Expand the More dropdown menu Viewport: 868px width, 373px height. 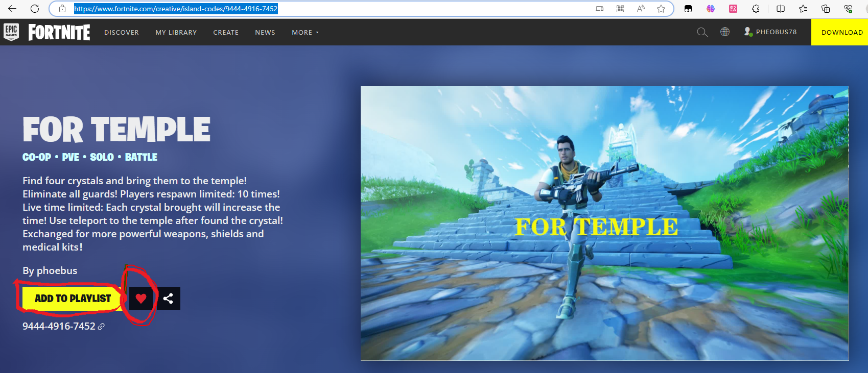click(305, 32)
